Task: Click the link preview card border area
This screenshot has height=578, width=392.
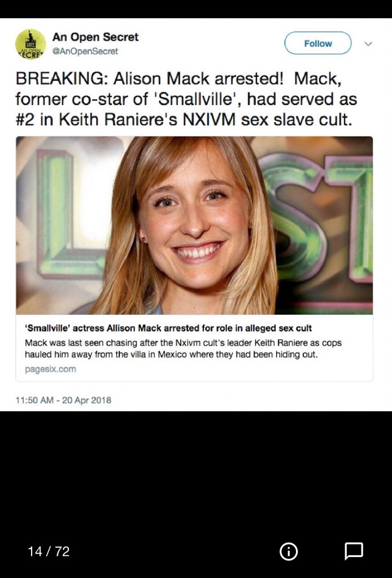Action: (194, 259)
